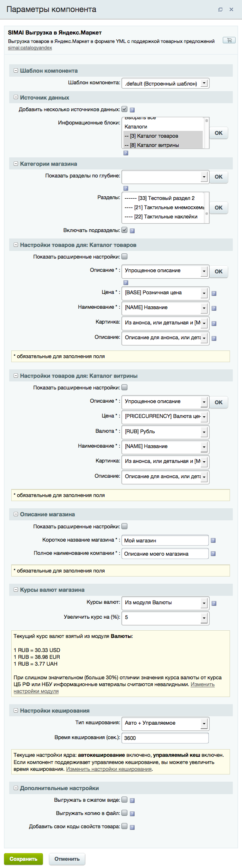This screenshot has width=242, height=868.
Task: Click the cache time 3600 input field
Action: click(x=165, y=738)
